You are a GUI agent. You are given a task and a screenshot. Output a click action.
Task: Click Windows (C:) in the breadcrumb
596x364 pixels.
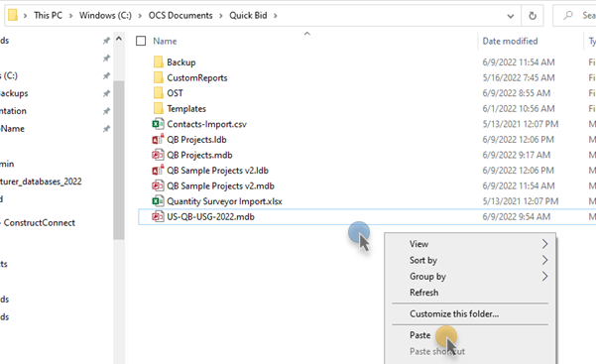coord(105,15)
